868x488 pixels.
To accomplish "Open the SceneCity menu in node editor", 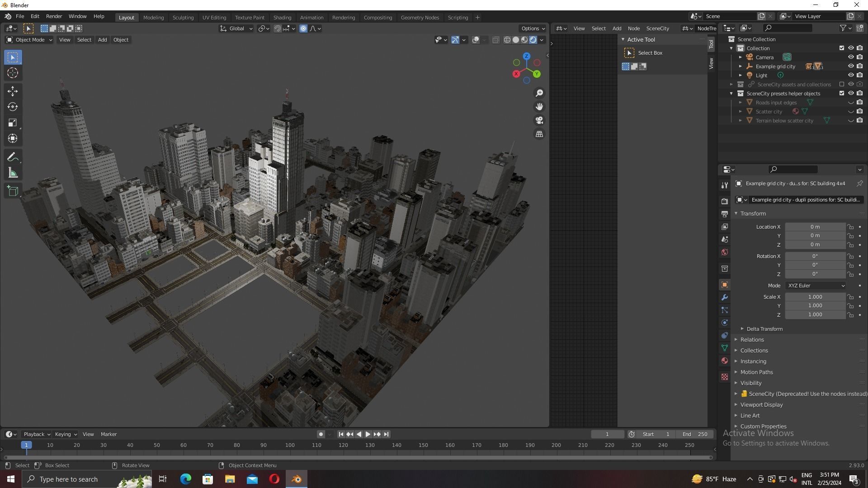I will [657, 28].
